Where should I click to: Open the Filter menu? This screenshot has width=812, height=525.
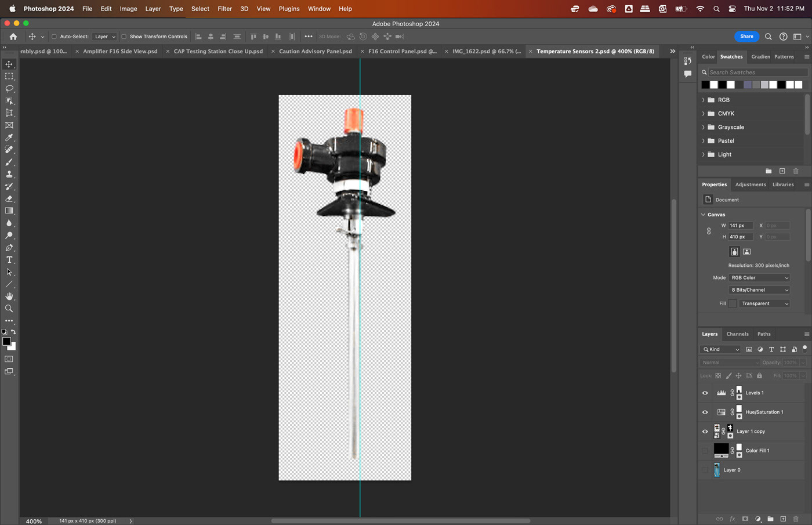(x=224, y=9)
